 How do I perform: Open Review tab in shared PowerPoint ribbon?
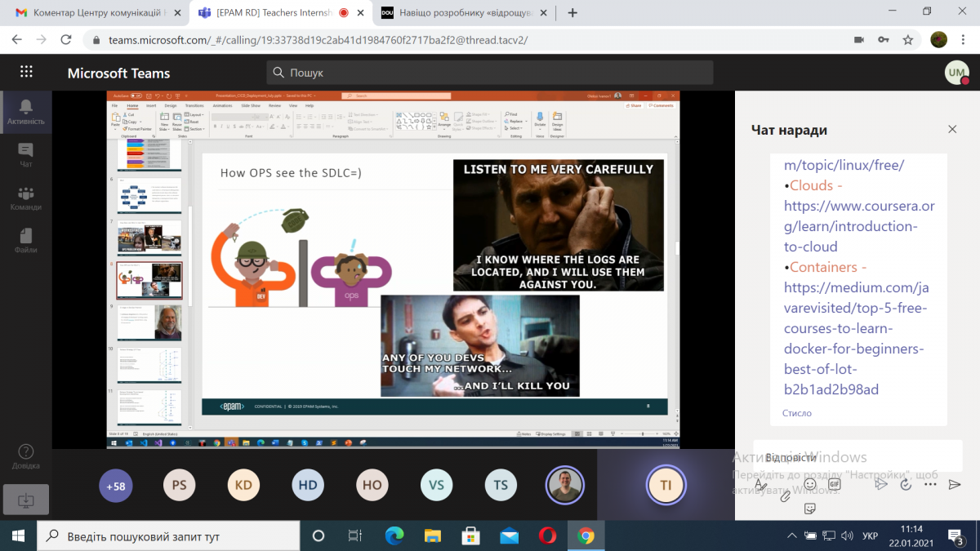[x=274, y=105]
